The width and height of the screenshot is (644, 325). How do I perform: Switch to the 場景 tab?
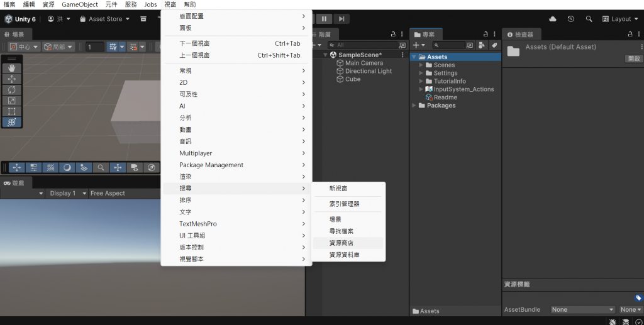[14, 35]
